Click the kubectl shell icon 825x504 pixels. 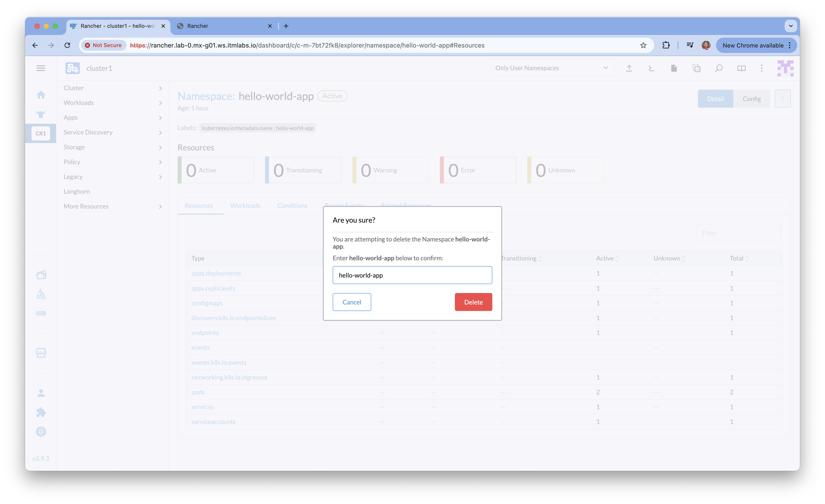click(651, 68)
